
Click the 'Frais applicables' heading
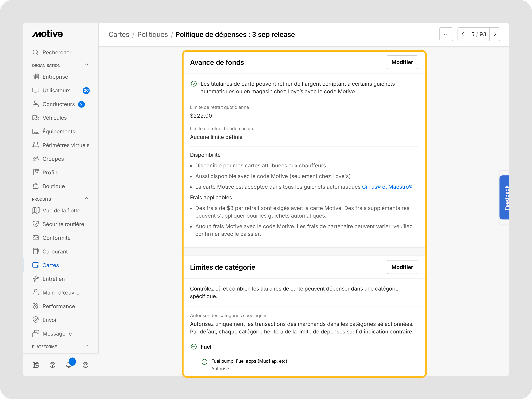(x=211, y=197)
